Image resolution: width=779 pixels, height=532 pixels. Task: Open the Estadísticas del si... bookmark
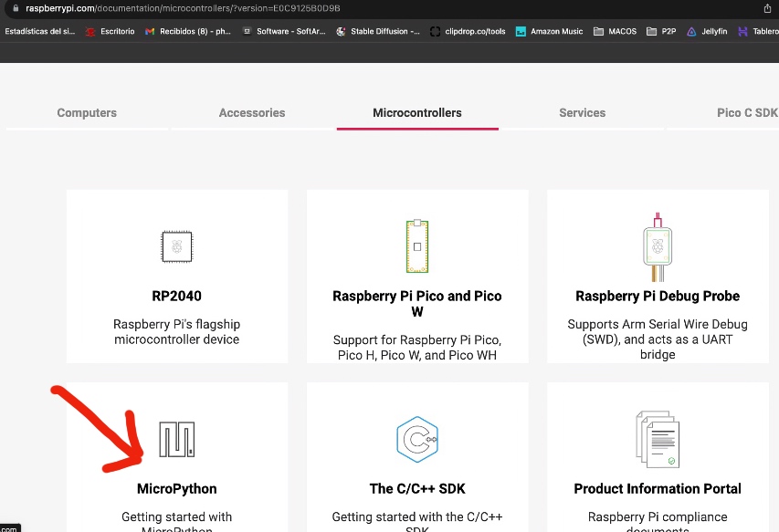tap(40, 31)
